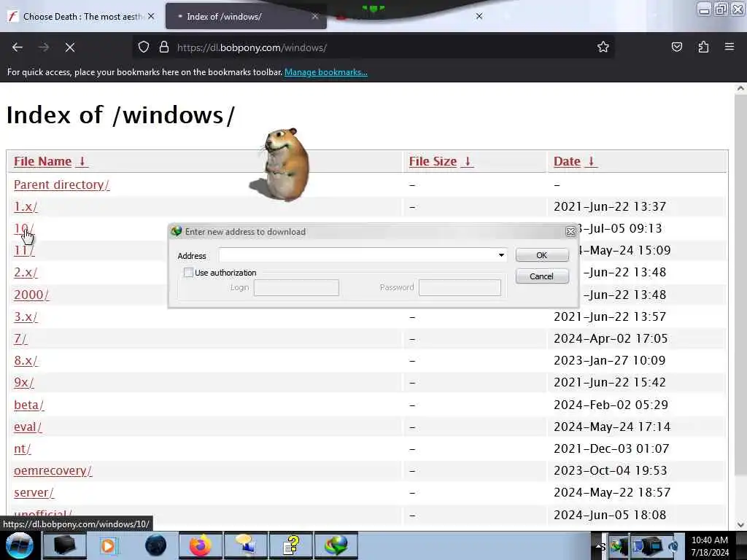Click the tracking protection shield icon
747x560 pixels.
(144, 47)
